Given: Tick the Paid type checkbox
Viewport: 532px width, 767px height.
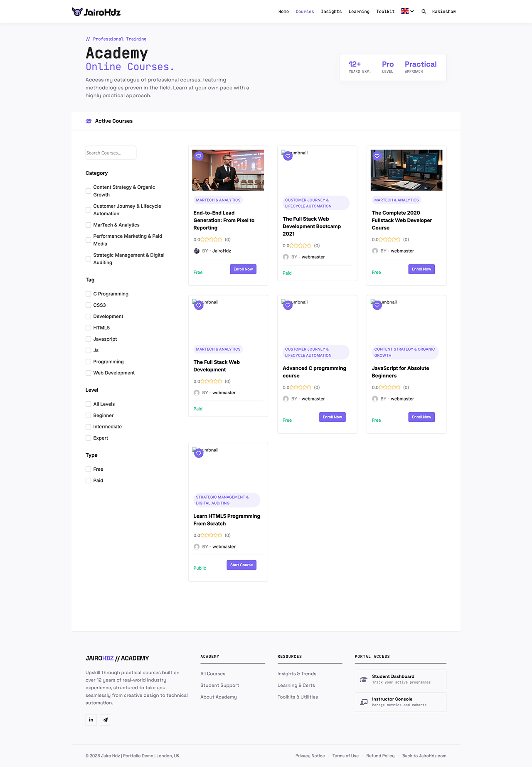Looking at the screenshot, I should click(x=88, y=480).
